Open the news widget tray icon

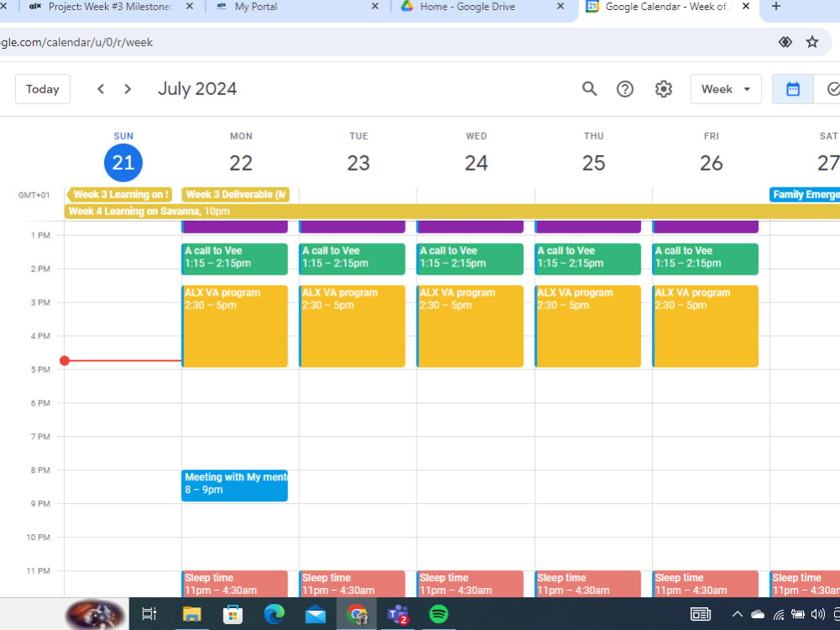click(x=701, y=614)
